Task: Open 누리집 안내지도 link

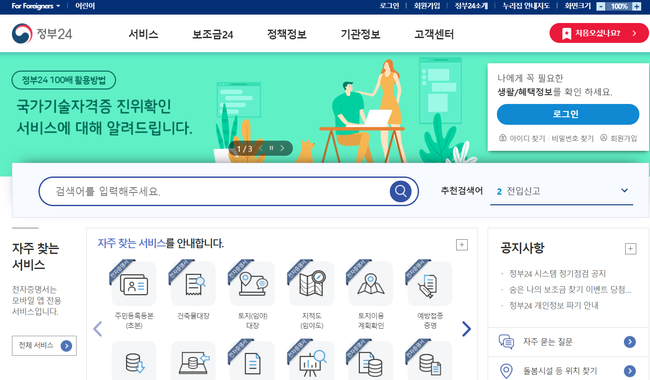Action: click(x=526, y=6)
